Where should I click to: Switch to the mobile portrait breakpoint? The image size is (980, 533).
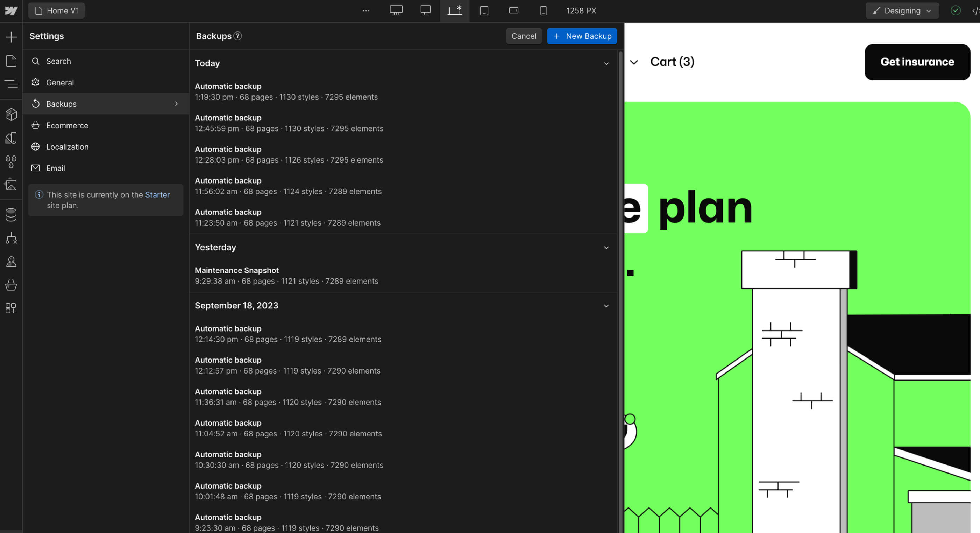[543, 10]
